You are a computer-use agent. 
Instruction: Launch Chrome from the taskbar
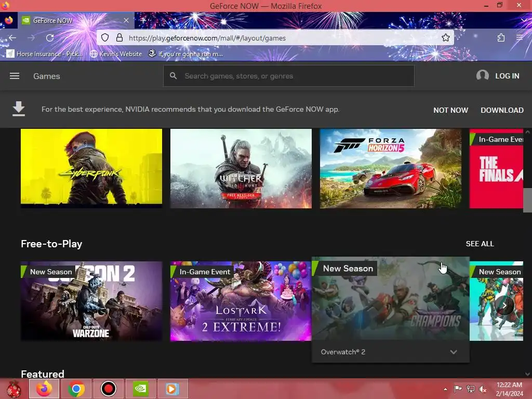(76, 389)
